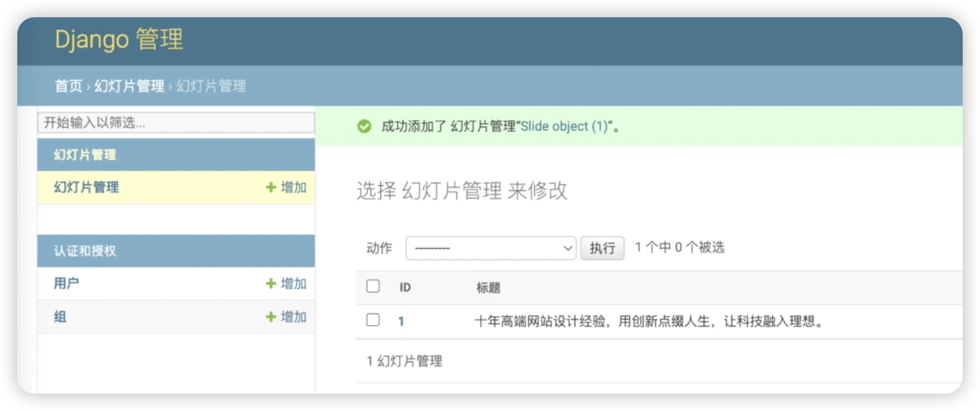Check the checkbox for row 1
The height and width of the screenshot is (411, 980).
[373, 320]
